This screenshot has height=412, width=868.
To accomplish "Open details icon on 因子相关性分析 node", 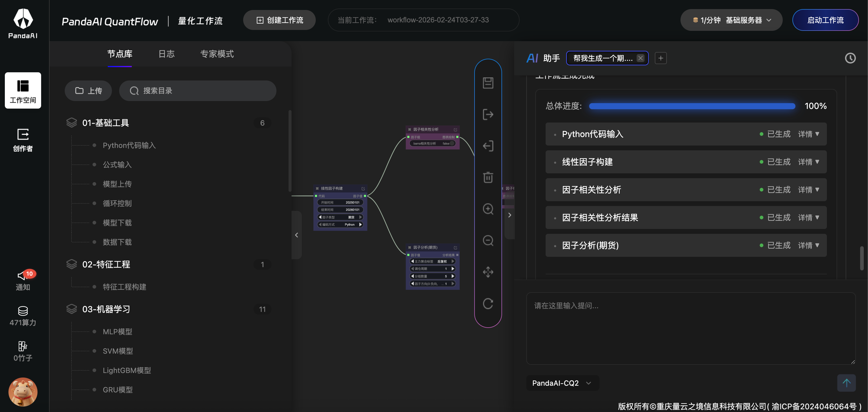I will [455, 129].
